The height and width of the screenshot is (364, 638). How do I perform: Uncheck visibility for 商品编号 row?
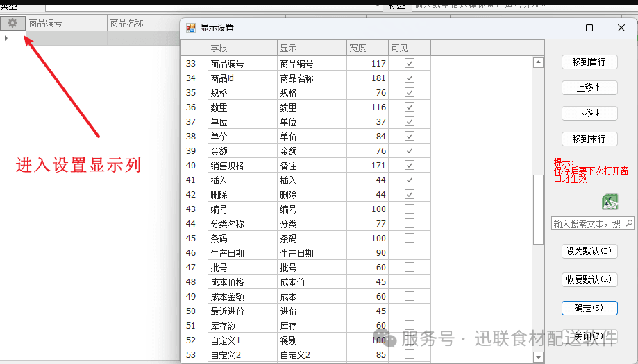coord(410,63)
